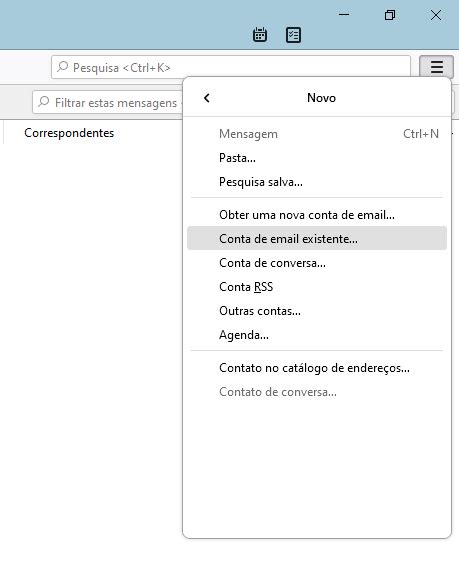
Task: Click the magnifier in the message filter box
Action: pyautogui.click(x=44, y=102)
